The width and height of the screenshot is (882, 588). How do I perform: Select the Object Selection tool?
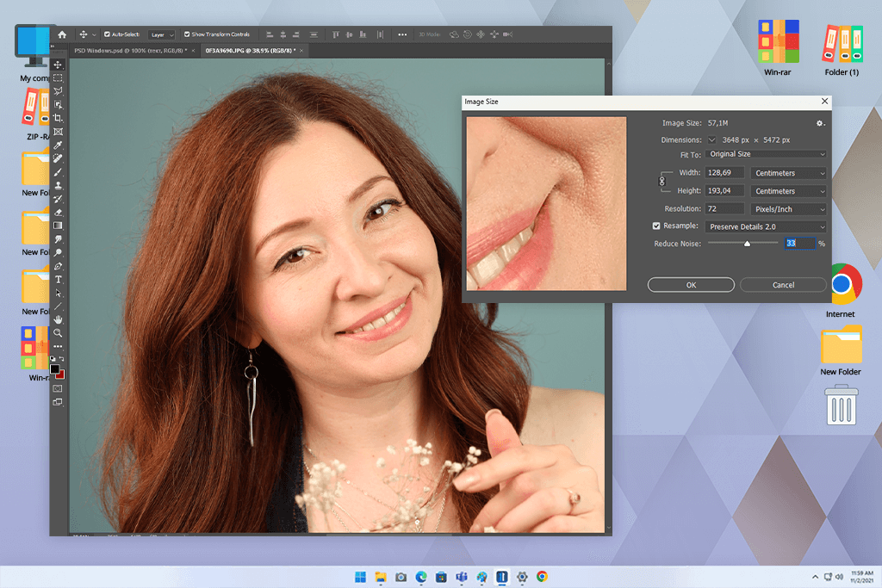(58, 104)
